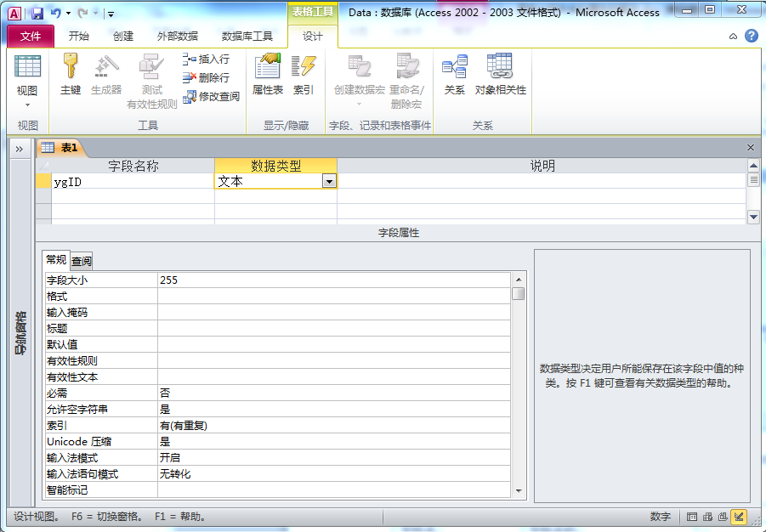Click the 字段名称 column header
The image size is (766, 532).
(x=133, y=166)
